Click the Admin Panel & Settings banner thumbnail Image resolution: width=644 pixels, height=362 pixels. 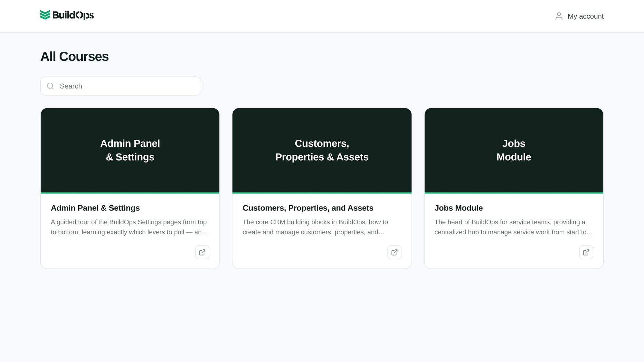pyautogui.click(x=130, y=150)
